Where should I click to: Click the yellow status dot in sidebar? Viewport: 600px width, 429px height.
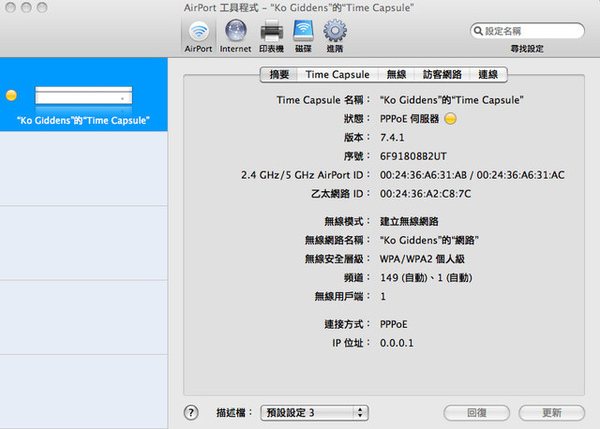(x=11, y=95)
